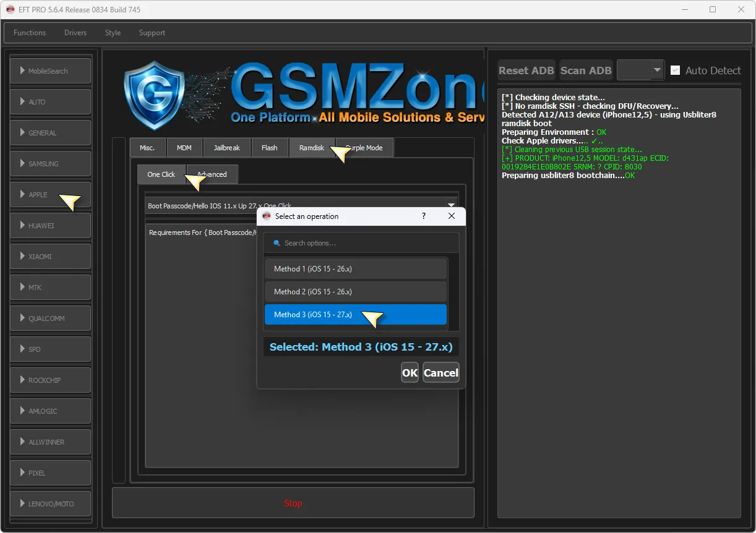Screen dimensions: 756x533
Task: Select Method 1 (iOS 15 - 26.x)
Action: [356, 269]
